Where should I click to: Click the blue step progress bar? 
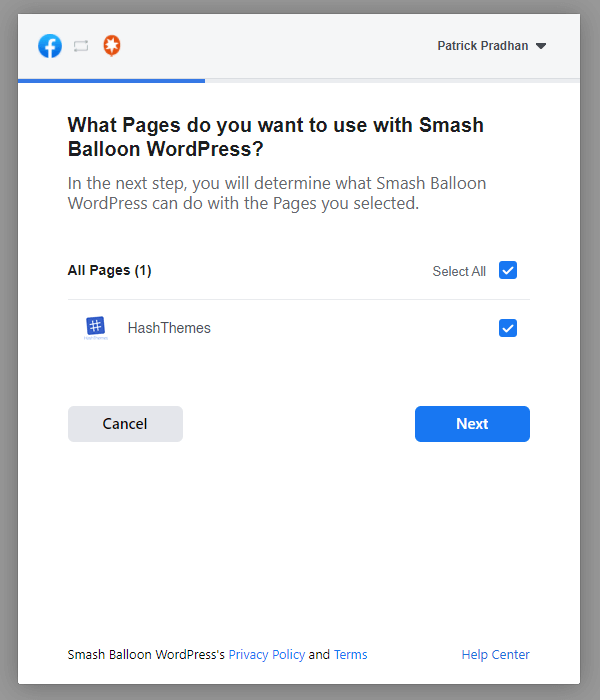click(112, 81)
